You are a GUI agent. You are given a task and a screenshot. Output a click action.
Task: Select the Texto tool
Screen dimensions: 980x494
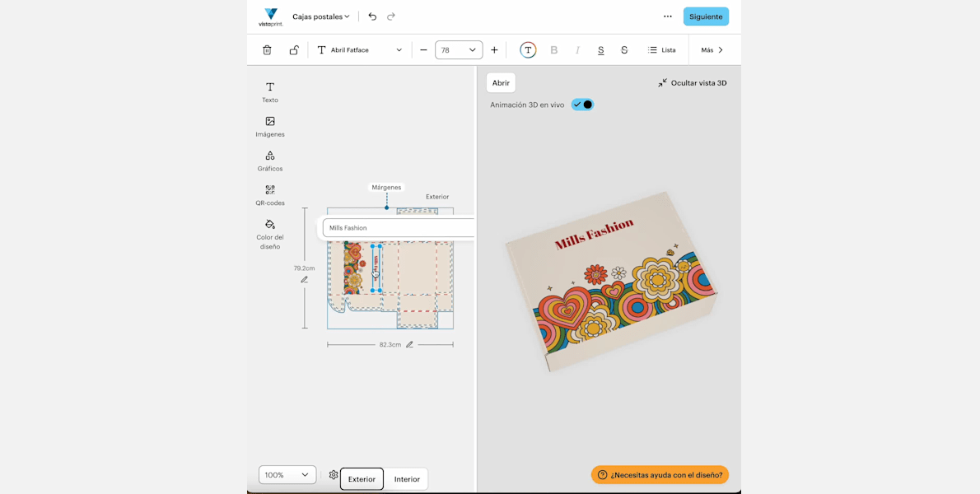click(270, 92)
